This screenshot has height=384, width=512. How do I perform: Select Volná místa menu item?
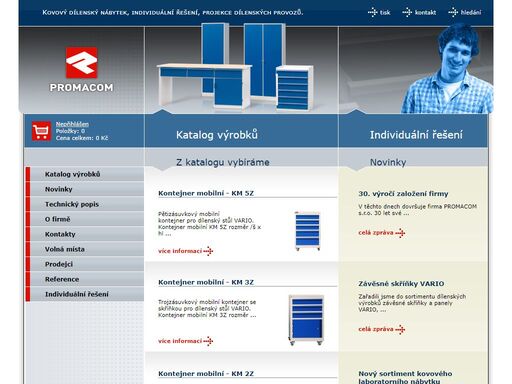coord(85,249)
